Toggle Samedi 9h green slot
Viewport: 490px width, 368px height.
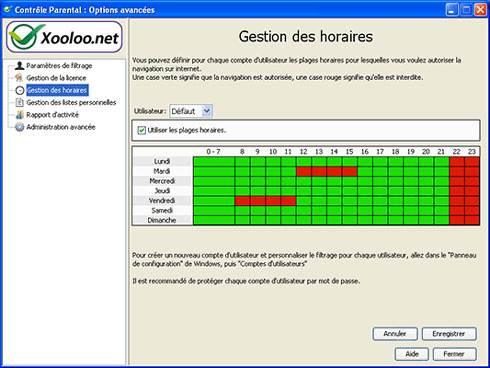(x=258, y=211)
